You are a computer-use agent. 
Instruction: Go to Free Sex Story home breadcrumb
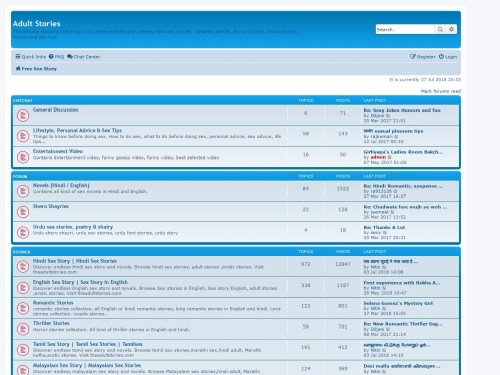pyautogui.click(x=36, y=69)
